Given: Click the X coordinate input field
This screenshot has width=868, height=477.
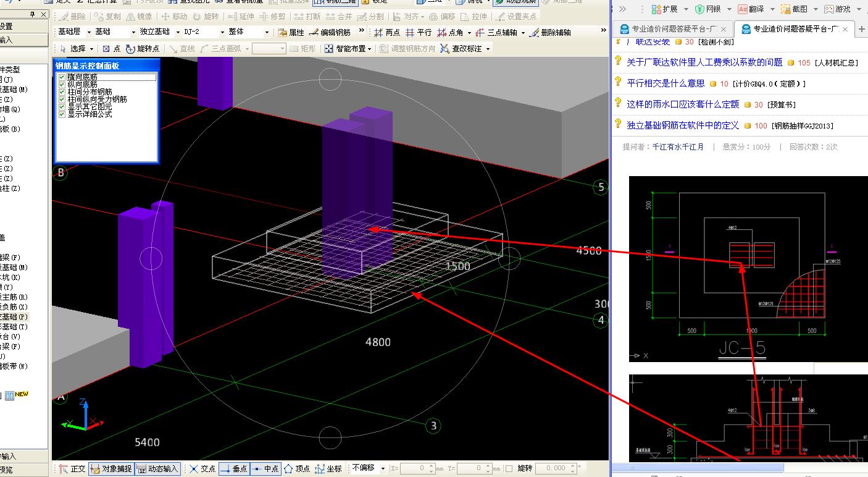Looking at the screenshot, I should click(x=417, y=469).
